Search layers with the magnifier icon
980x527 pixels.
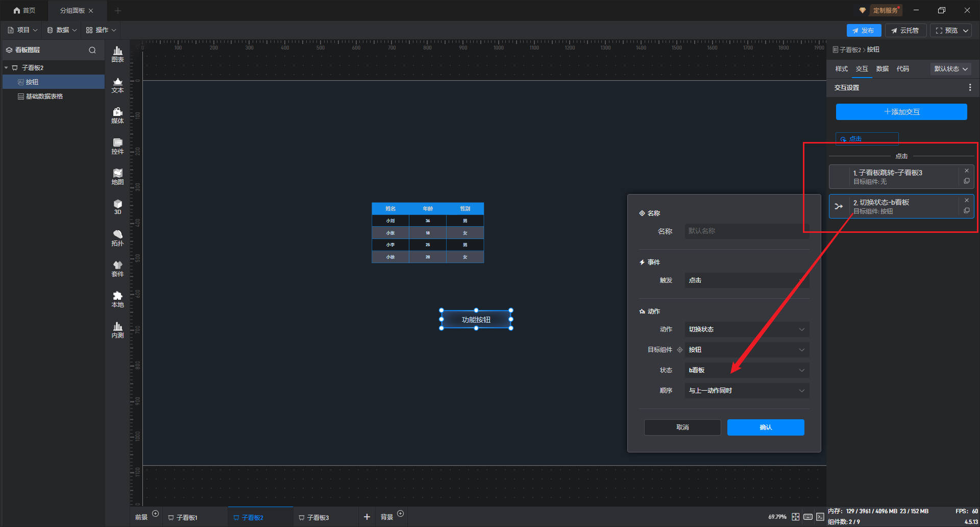[x=92, y=50]
